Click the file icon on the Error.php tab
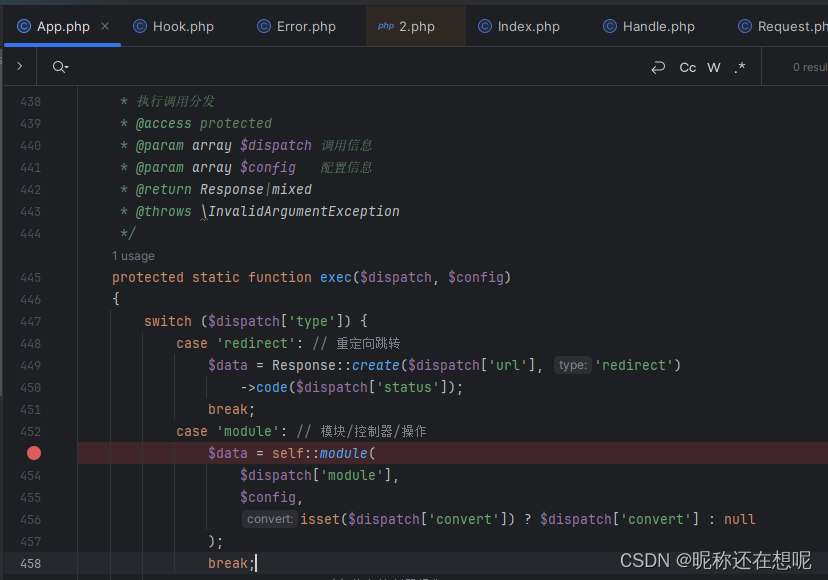The image size is (828, 580). coord(262,26)
